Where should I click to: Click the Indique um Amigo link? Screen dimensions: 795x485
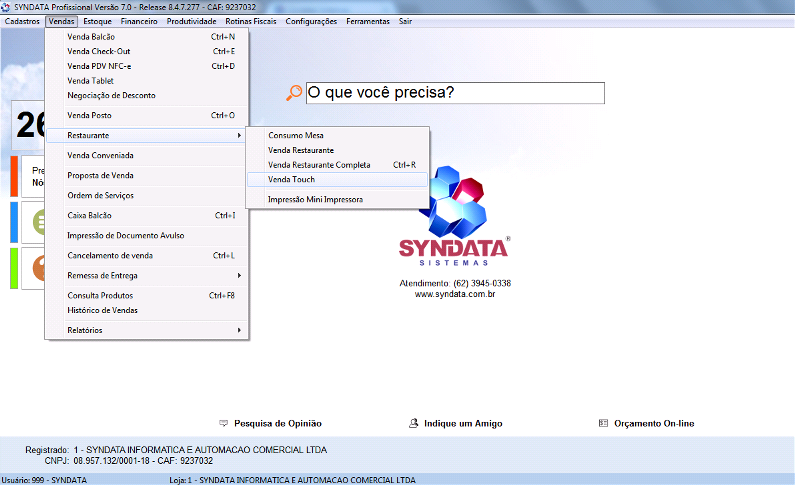(x=463, y=424)
